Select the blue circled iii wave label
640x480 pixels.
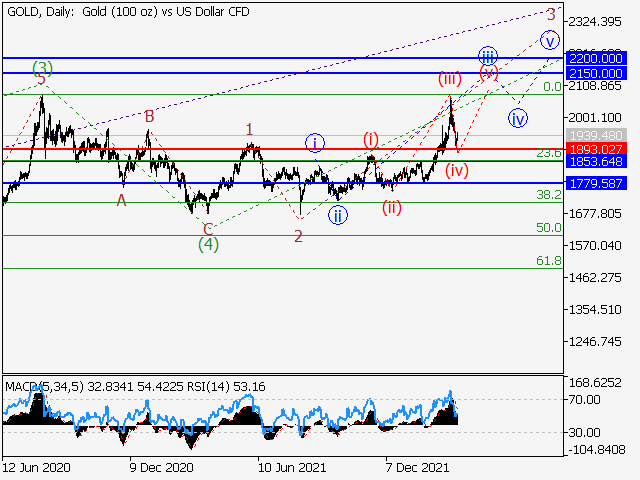click(x=488, y=55)
